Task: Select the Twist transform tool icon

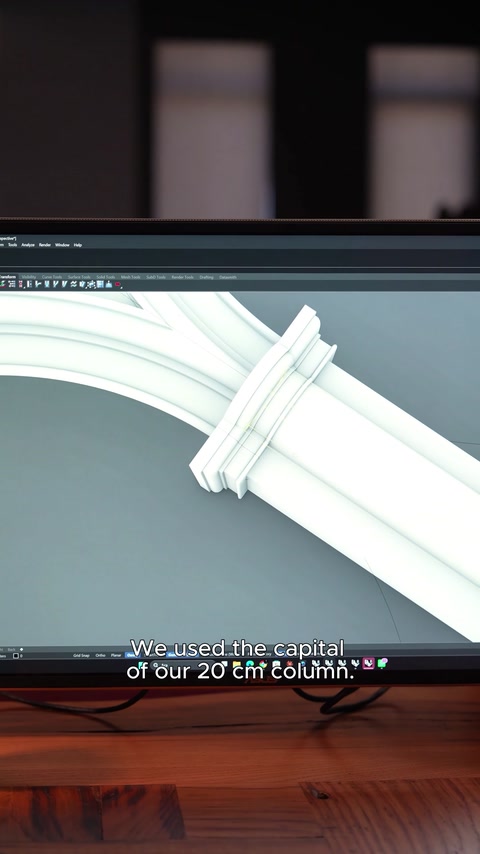Action: [x=47, y=284]
